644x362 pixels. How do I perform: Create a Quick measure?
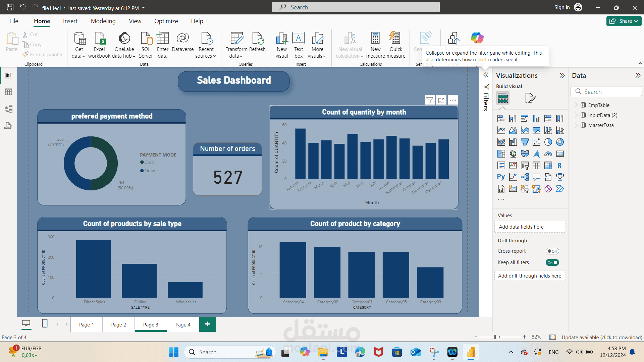(x=396, y=45)
